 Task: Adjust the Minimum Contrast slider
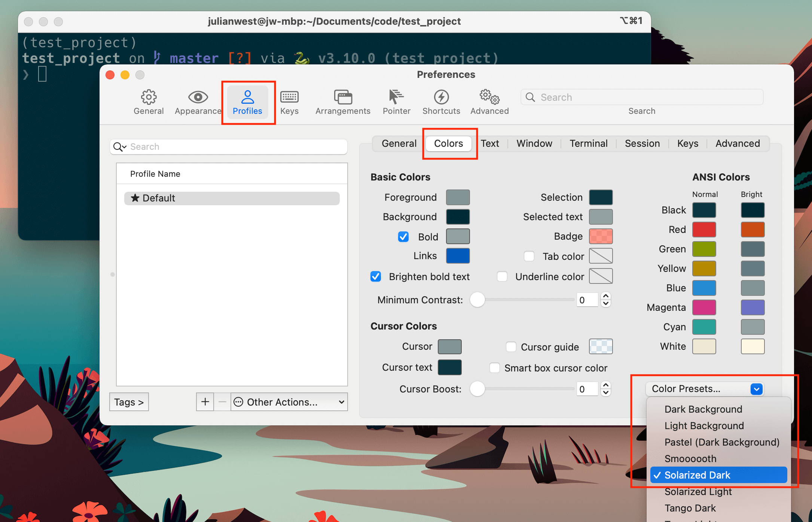click(x=478, y=300)
